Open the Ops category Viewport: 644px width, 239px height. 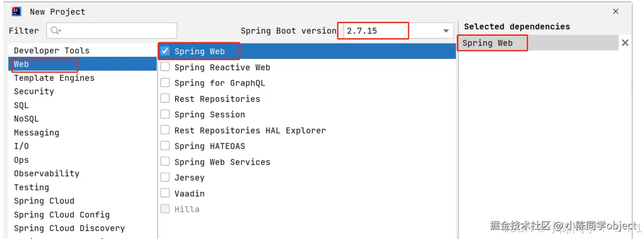(x=83, y=160)
